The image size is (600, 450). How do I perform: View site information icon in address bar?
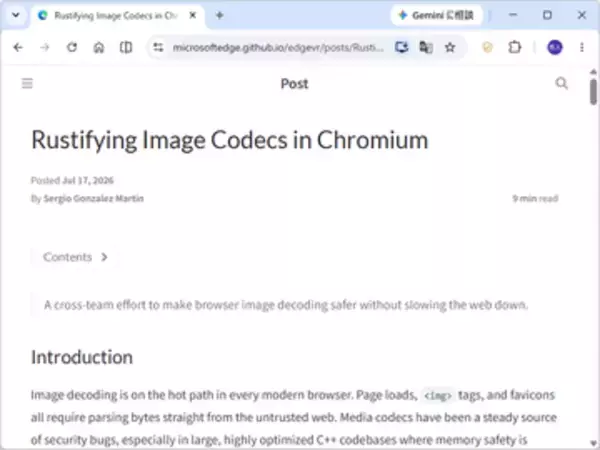click(158, 47)
